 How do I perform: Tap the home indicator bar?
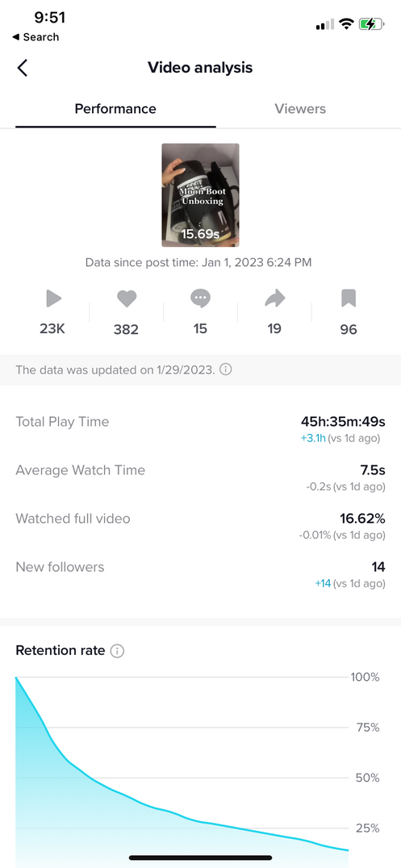[200, 858]
